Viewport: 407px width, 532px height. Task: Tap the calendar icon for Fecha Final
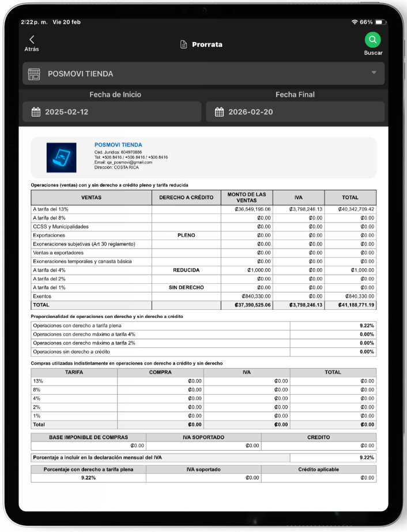click(x=219, y=112)
